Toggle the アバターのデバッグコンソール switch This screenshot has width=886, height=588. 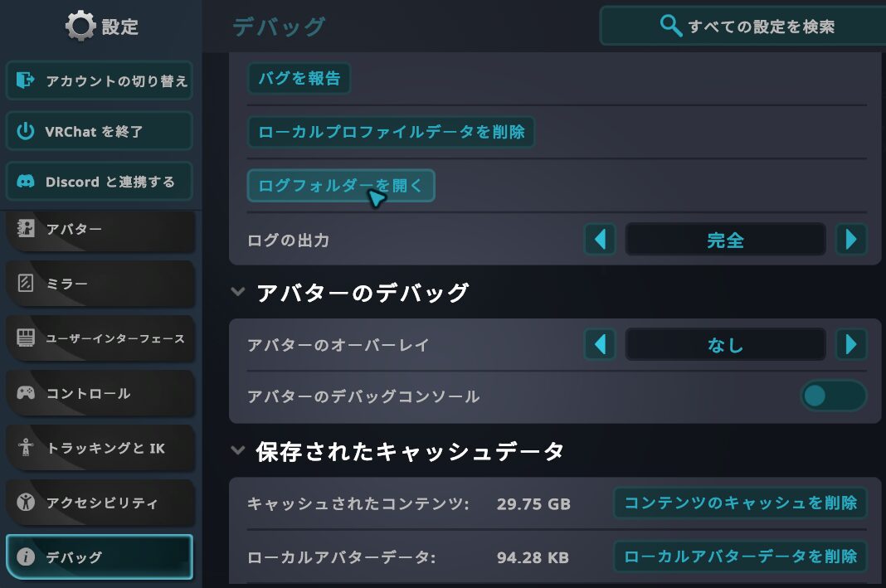(833, 396)
